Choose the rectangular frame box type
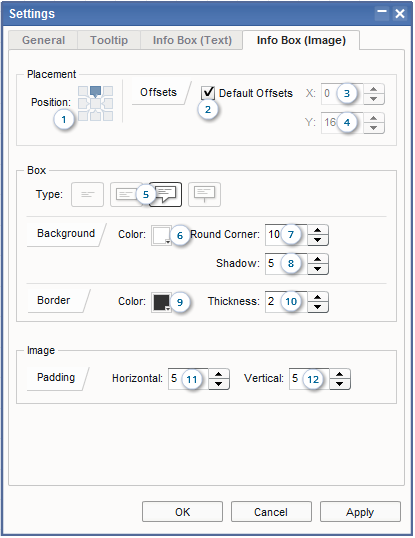 tap(126, 195)
